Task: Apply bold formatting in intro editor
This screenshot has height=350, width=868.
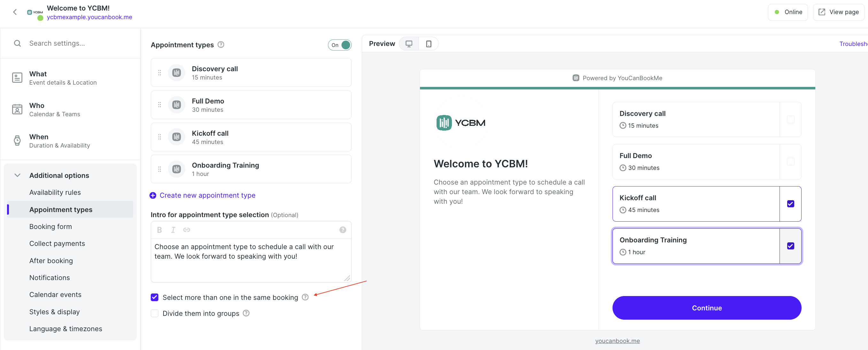Action: pyautogui.click(x=159, y=230)
